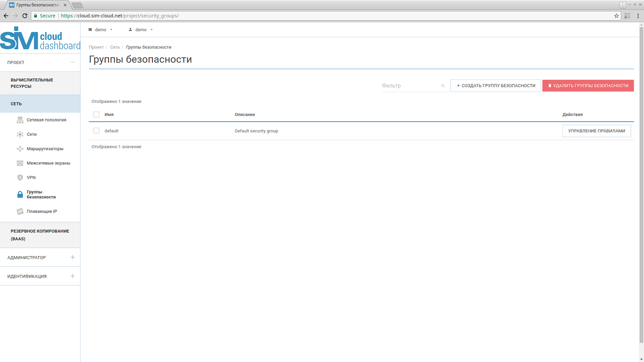Expand the Идентификация sidebar section
This screenshot has height=362, width=644.
(x=72, y=276)
